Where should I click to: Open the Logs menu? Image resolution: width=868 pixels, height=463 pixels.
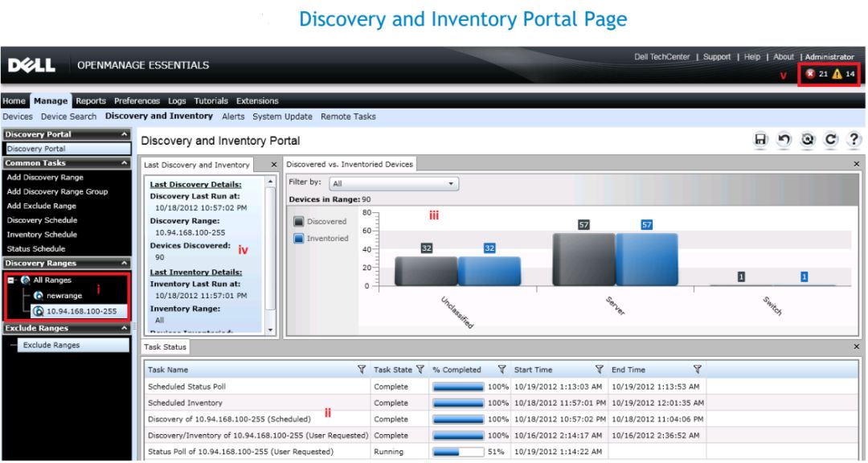pos(177,100)
